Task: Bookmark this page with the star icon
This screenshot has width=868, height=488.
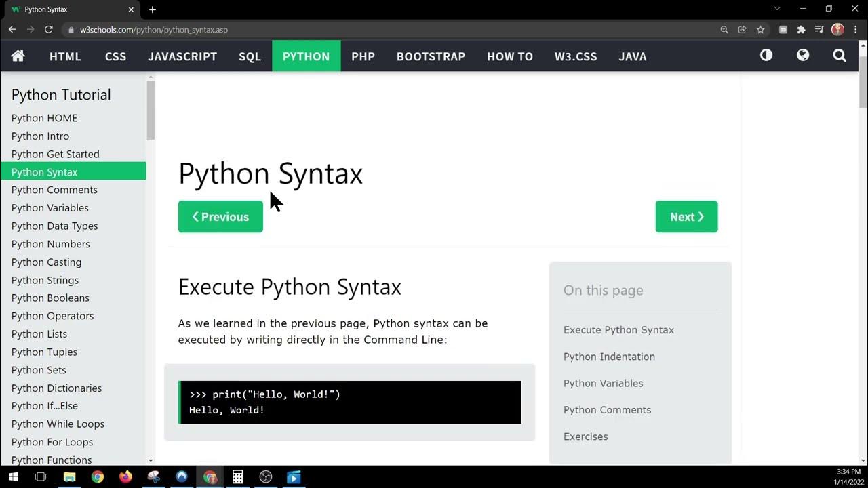Action: pyautogui.click(x=761, y=30)
